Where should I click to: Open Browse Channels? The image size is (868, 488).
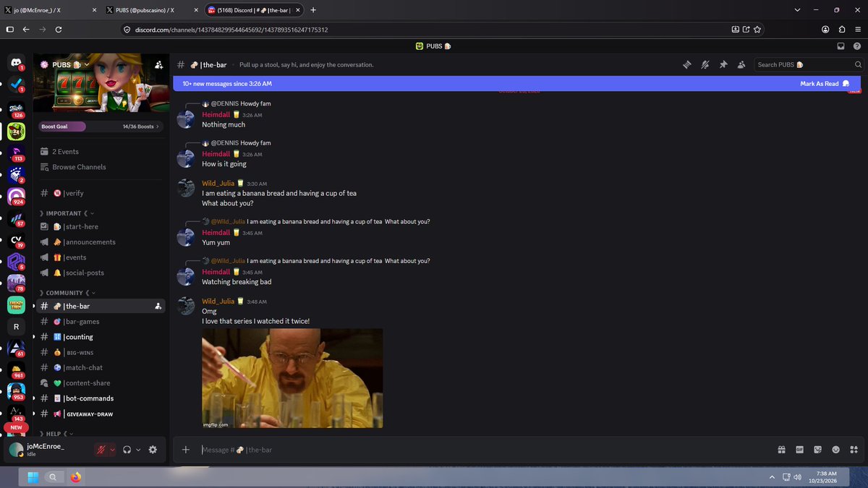pos(101,167)
